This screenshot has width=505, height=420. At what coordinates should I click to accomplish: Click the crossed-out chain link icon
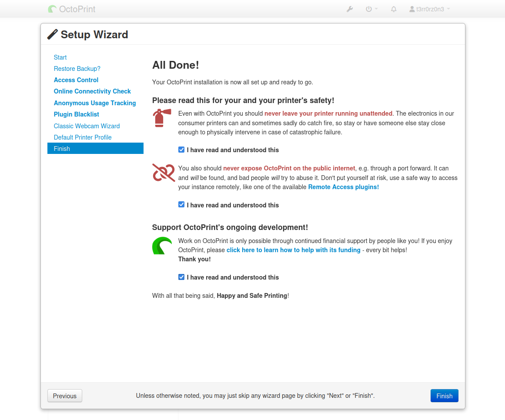tap(163, 173)
